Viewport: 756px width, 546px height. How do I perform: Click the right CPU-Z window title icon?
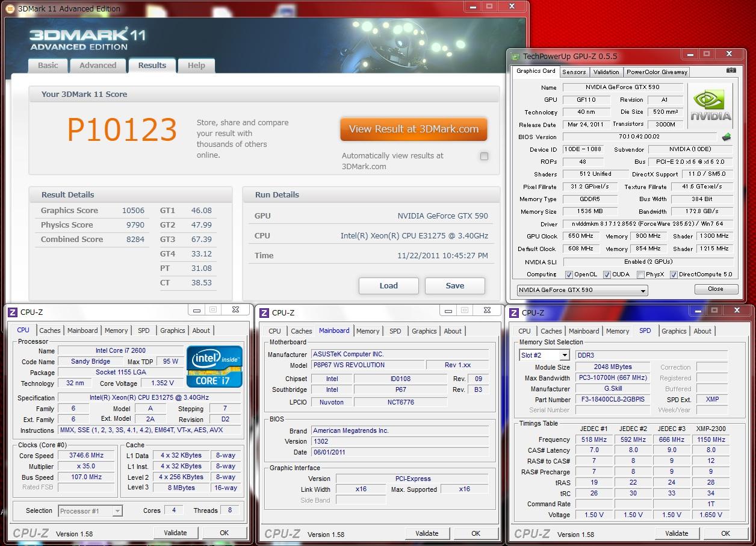tap(514, 312)
